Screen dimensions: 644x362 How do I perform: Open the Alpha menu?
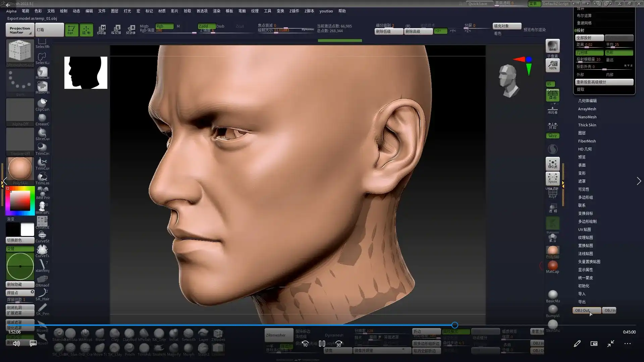(11, 11)
